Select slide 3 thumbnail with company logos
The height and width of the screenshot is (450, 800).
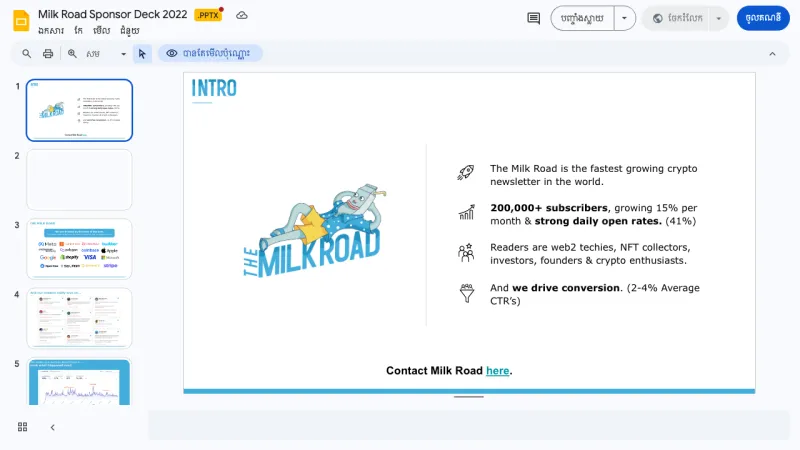(79, 249)
